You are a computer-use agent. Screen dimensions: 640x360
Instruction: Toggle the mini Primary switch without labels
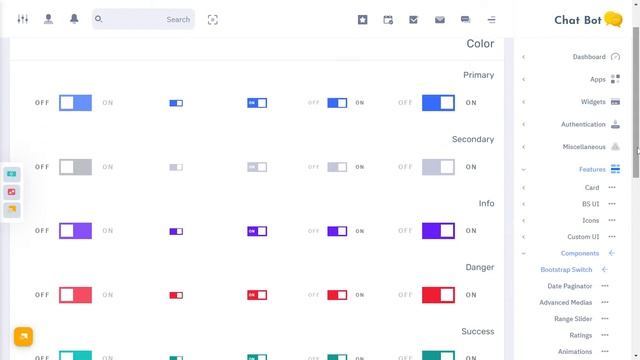coord(176,103)
